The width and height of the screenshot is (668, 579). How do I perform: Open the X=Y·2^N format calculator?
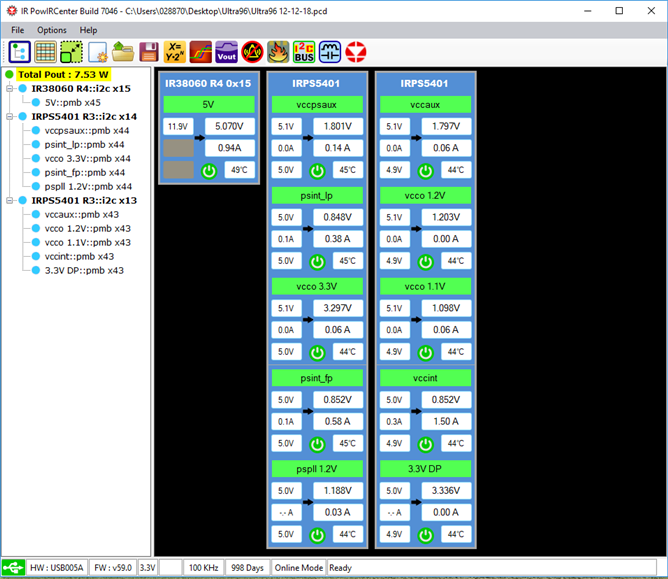(x=175, y=52)
